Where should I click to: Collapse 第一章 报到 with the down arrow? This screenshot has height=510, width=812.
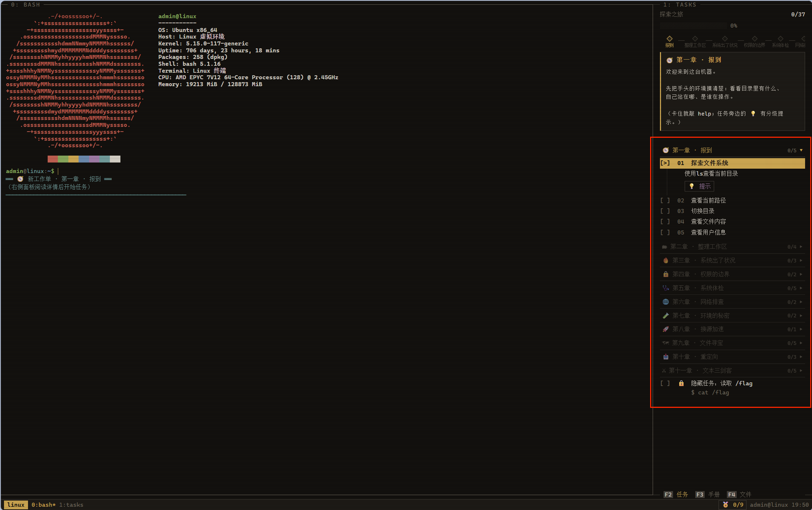(801, 150)
